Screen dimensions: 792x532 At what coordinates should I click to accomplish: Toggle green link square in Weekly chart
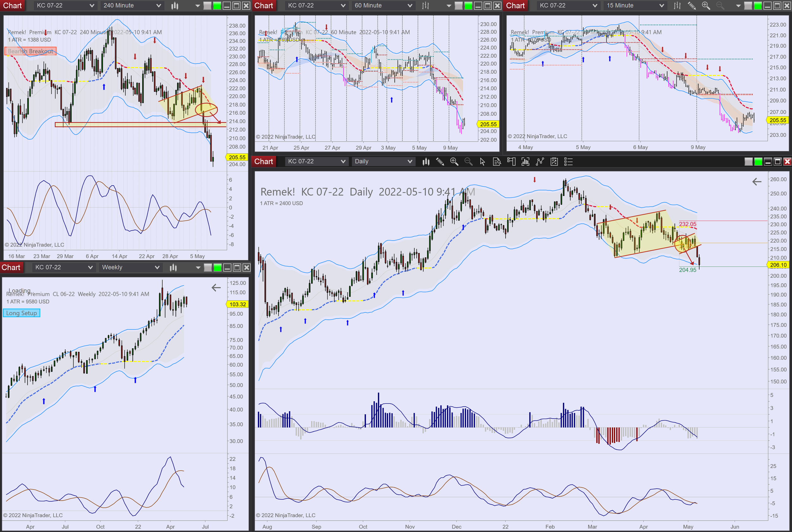pyautogui.click(x=218, y=267)
